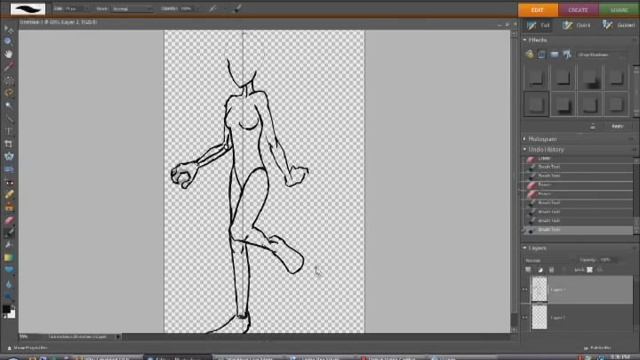This screenshot has height=360, width=640.
Task: Toggle lock all in Layers panel
Action: tap(600, 270)
